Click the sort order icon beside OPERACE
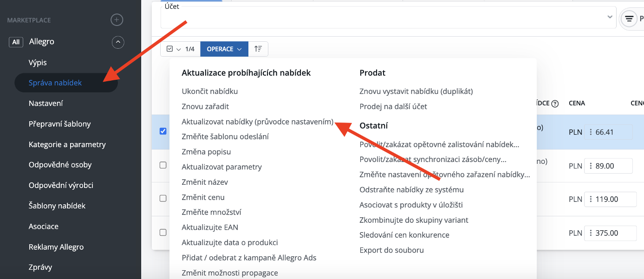 pos(258,49)
